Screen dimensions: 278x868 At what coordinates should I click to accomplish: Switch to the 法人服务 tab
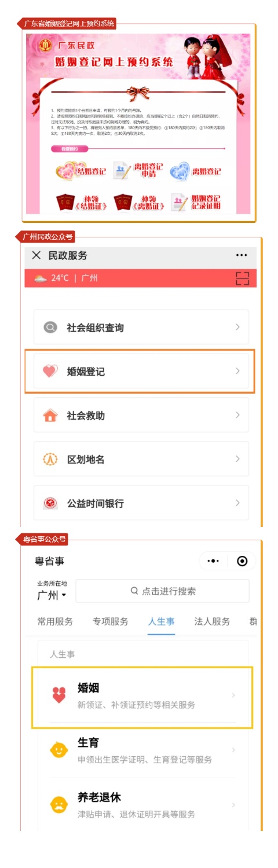coord(212,622)
